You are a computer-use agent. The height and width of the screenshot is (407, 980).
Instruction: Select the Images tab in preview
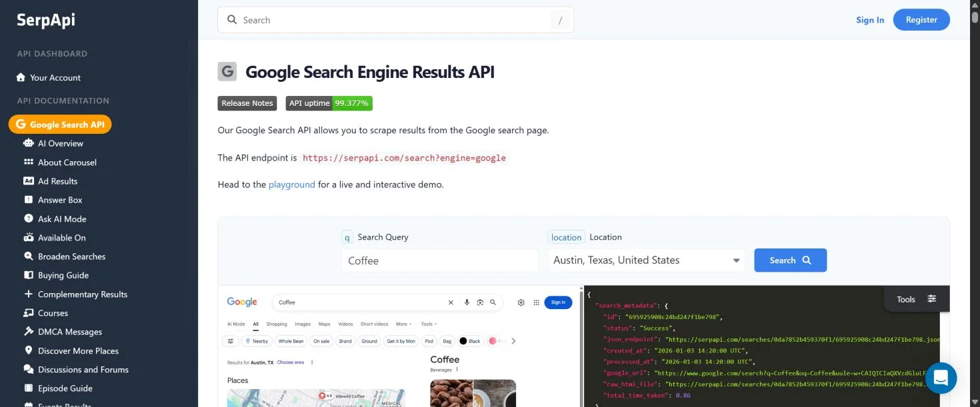(x=303, y=324)
